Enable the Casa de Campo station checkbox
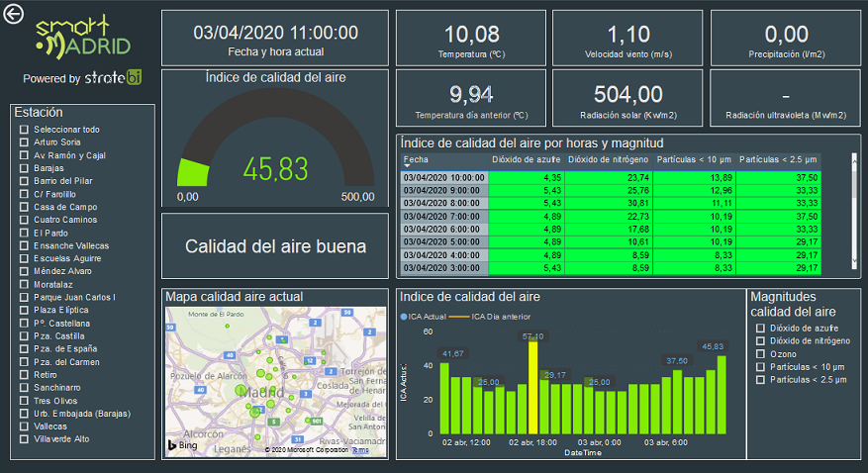The image size is (868, 473). coord(24,207)
